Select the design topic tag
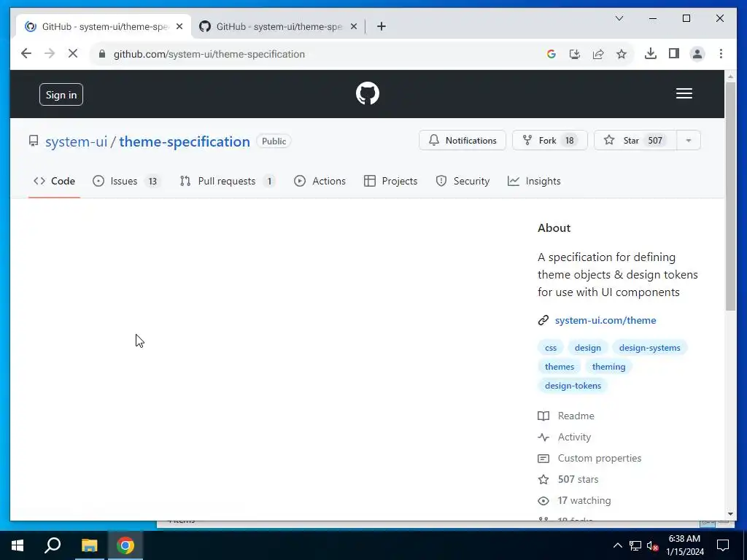Image resolution: width=747 pixels, height=560 pixels. pos(587,348)
